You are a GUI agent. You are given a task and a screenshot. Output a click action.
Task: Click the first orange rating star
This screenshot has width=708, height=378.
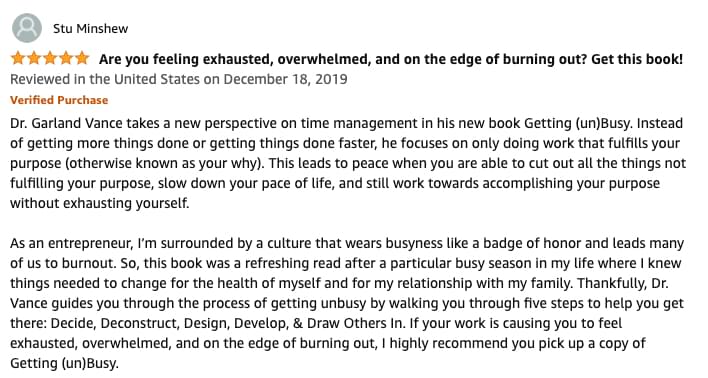pos(18,58)
